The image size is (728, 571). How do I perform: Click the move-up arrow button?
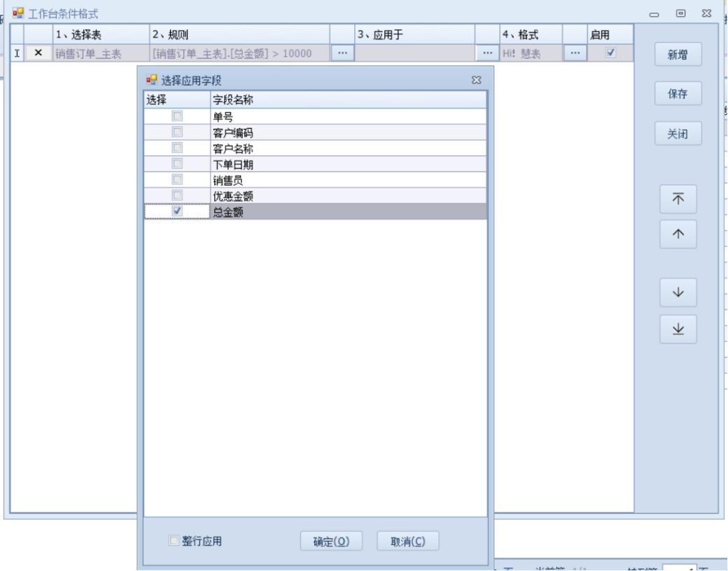click(678, 234)
